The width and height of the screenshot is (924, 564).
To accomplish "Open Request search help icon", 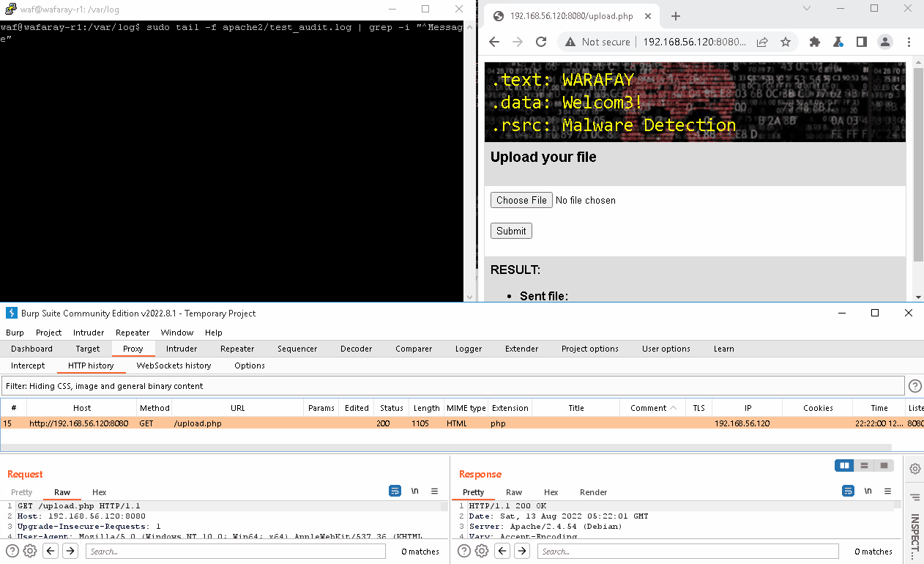I will point(12,551).
